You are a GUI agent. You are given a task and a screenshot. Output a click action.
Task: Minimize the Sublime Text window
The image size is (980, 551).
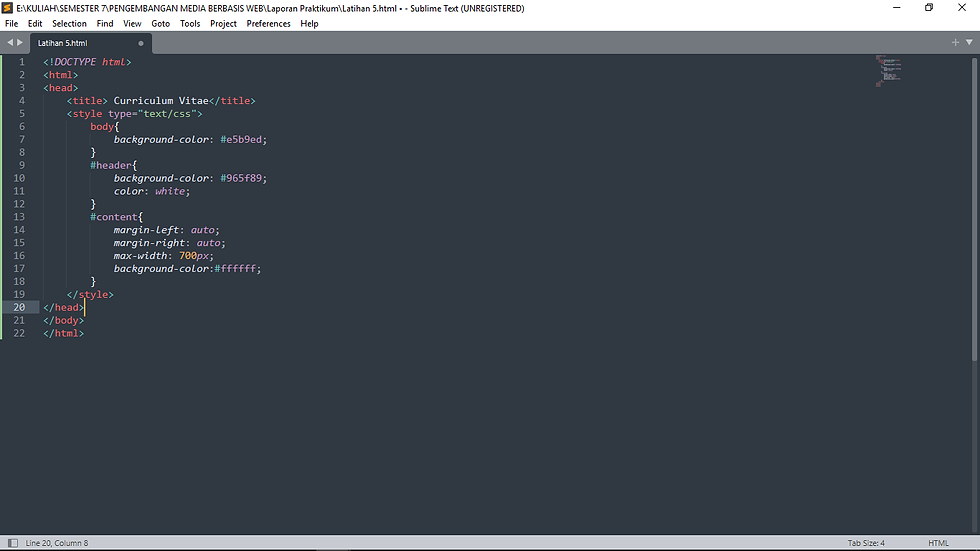(x=896, y=7)
